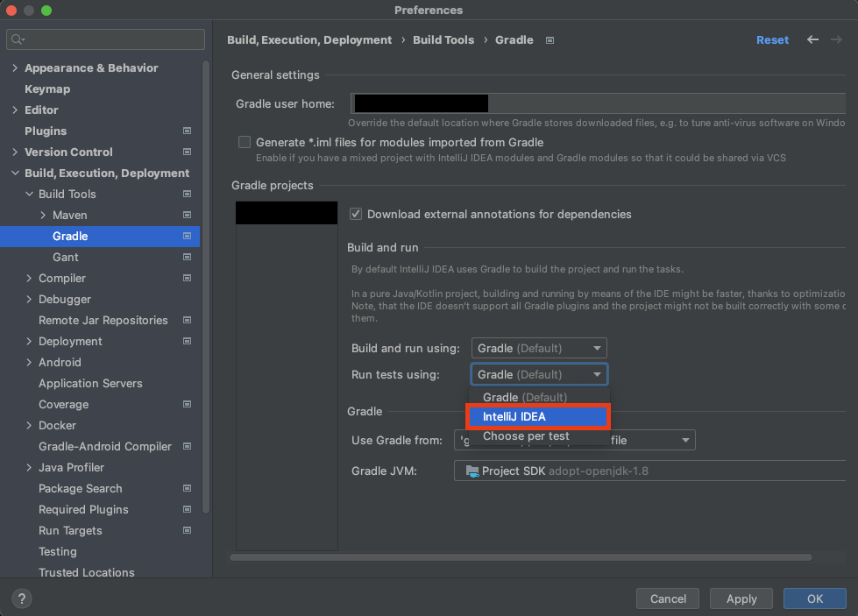Click project icon next to Gradle breadcrumb
The width and height of the screenshot is (858, 616).
550,40
